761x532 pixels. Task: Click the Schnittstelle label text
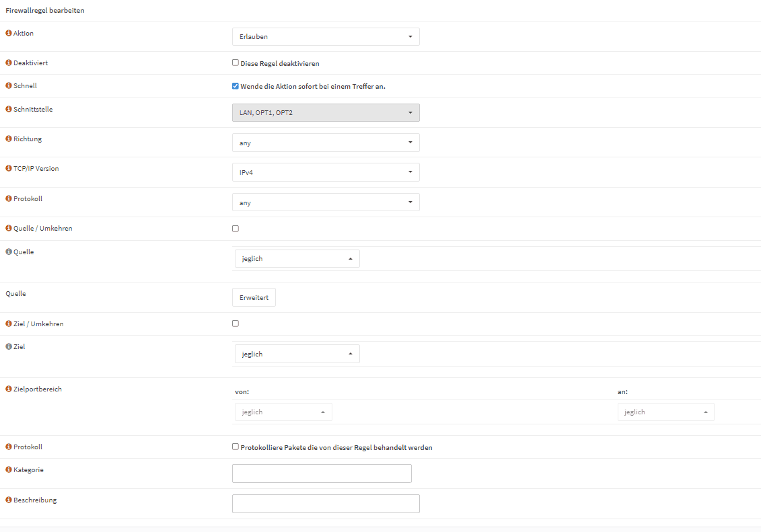click(33, 109)
